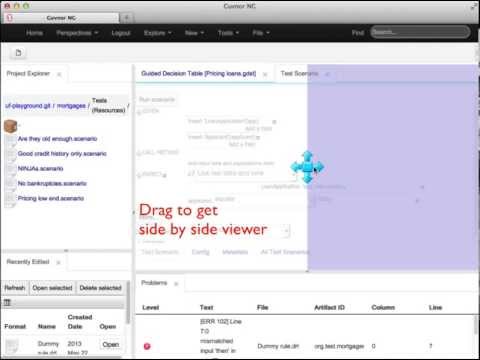Screen dimensions: 480x360
Task: Click the red error icon in Problems
Action: tap(147, 346)
